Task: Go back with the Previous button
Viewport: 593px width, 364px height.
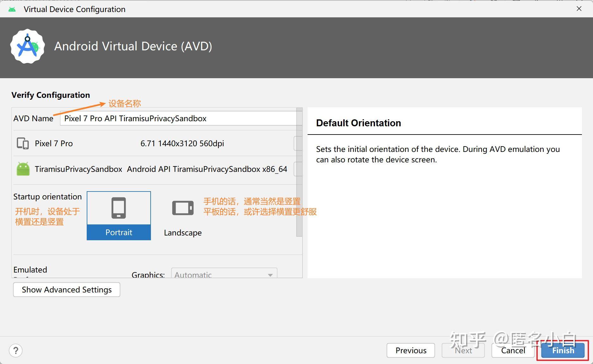Action: 411,350
